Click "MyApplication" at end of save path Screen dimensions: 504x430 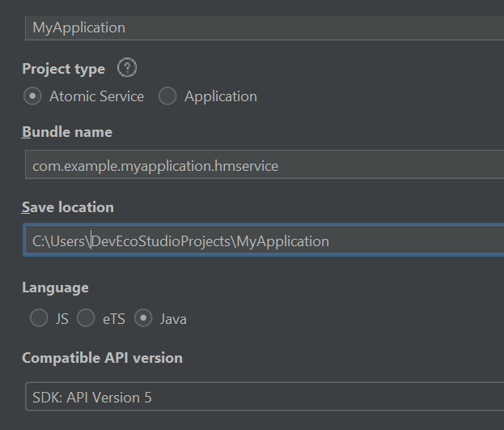tap(283, 241)
